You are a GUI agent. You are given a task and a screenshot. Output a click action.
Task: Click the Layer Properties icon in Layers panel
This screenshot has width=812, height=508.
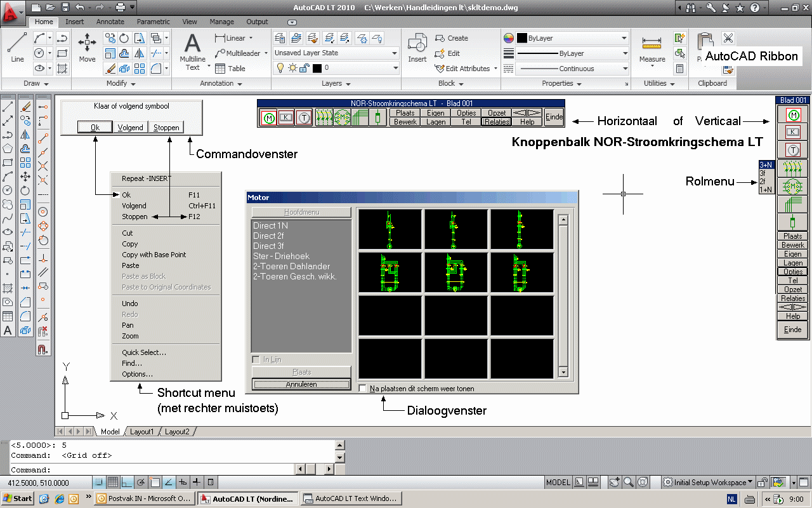pyautogui.click(x=280, y=38)
